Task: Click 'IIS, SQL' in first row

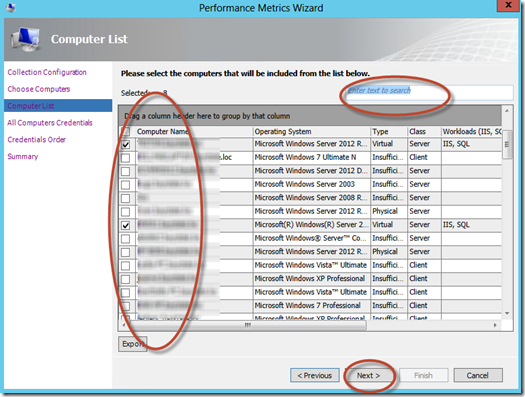Action: click(x=456, y=144)
